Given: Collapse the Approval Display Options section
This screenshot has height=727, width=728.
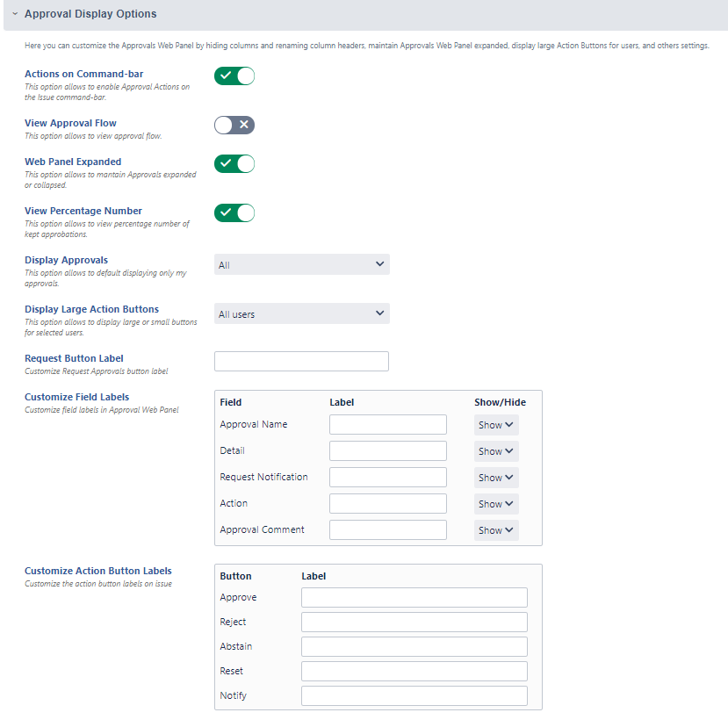Looking at the screenshot, I should tap(15, 14).
